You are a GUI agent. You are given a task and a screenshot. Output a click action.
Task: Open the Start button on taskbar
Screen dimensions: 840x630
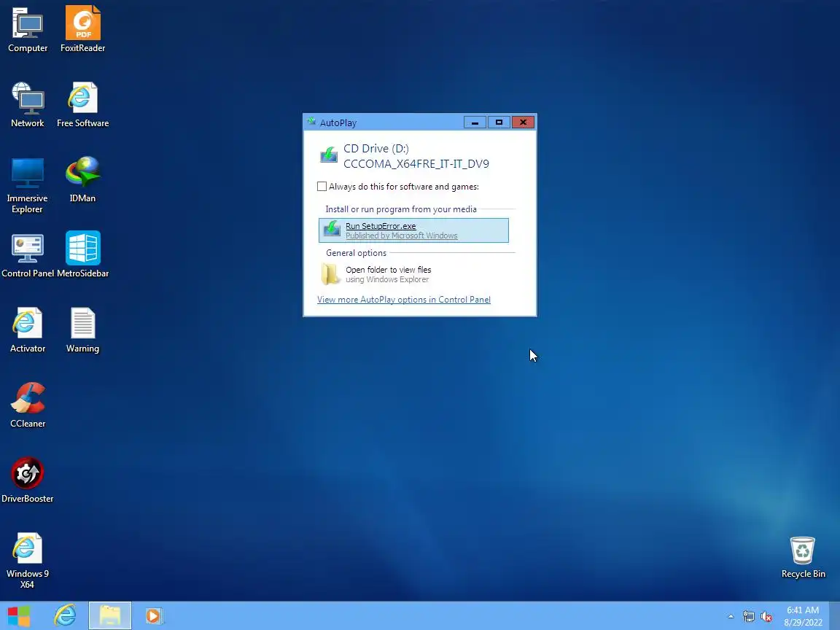[19, 616]
